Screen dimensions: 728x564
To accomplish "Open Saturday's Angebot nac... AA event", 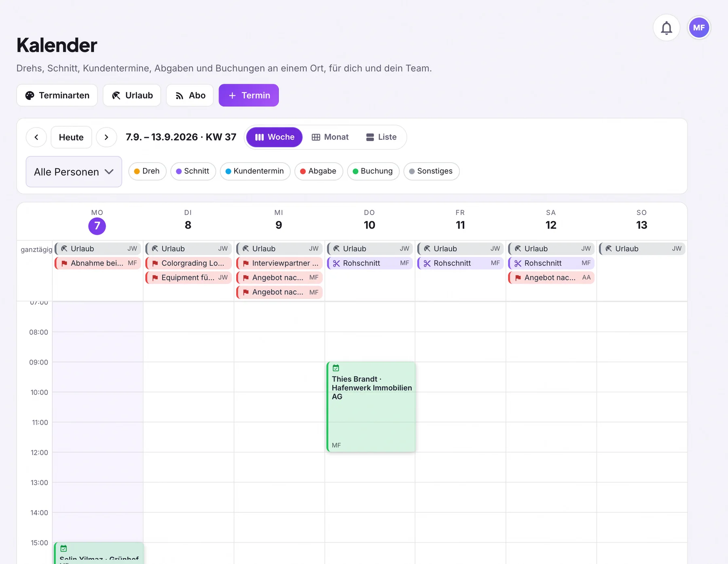I will [x=551, y=278].
